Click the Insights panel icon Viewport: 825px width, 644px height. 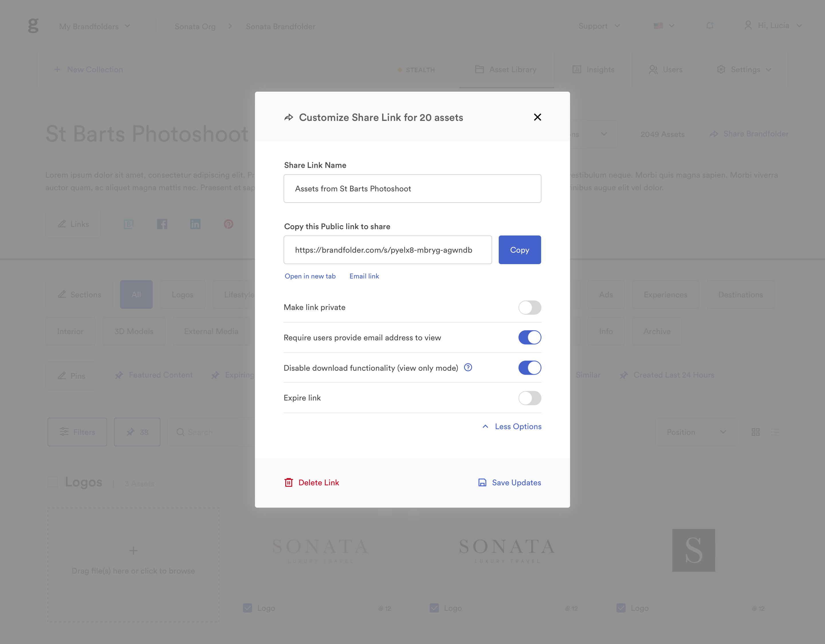coord(577,70)
